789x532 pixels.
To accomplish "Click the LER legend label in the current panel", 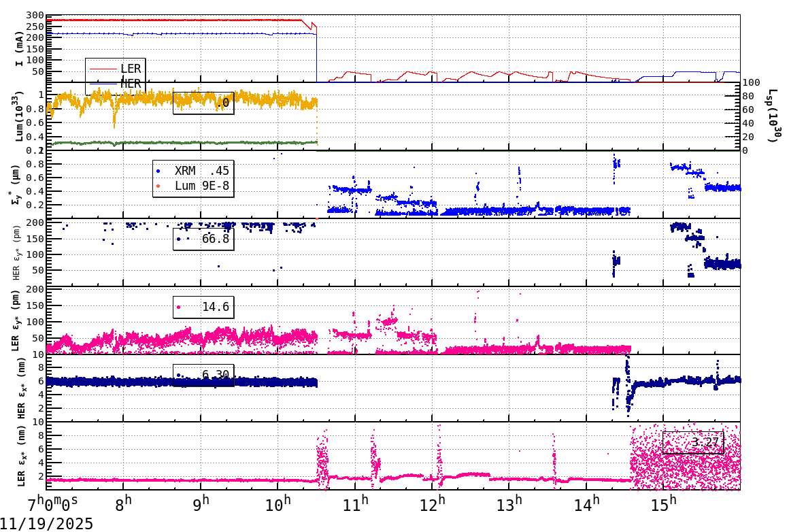I will point(131,69).
